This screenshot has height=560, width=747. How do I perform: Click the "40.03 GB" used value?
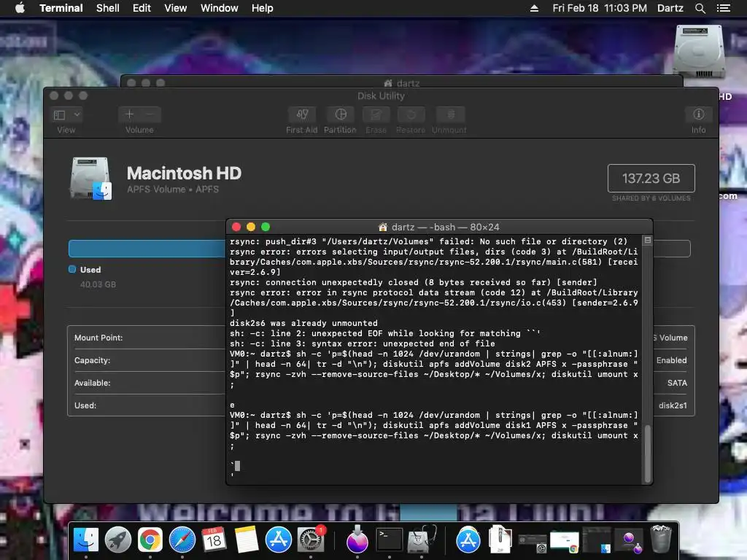click(98, 284)
